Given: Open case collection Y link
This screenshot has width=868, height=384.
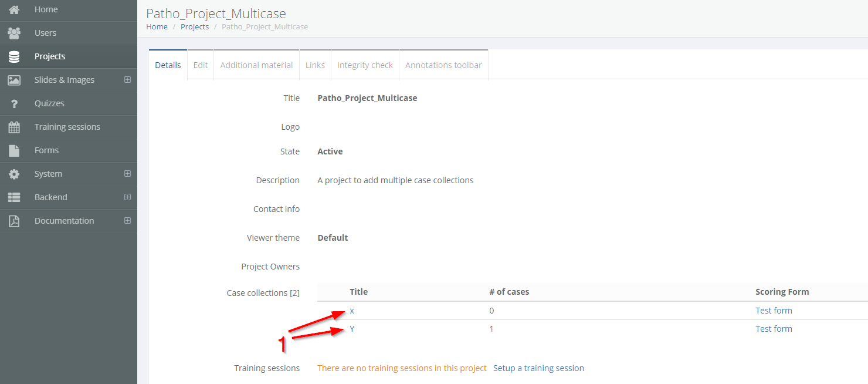Looking at the screenshot, I should (x=352, y=329).
